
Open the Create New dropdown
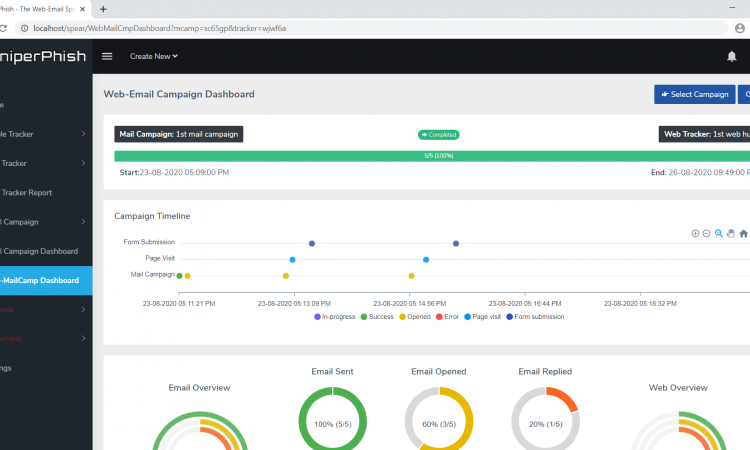coord(154,56)
